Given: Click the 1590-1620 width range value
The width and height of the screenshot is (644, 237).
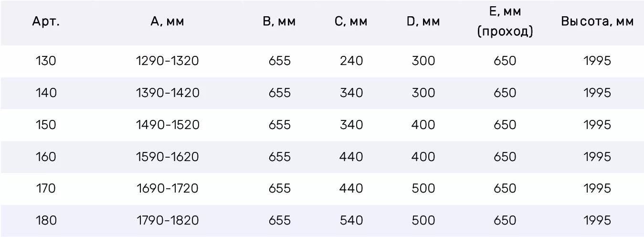Looking at the screenshot, I should pyautogui.click(x=168, y=157).
